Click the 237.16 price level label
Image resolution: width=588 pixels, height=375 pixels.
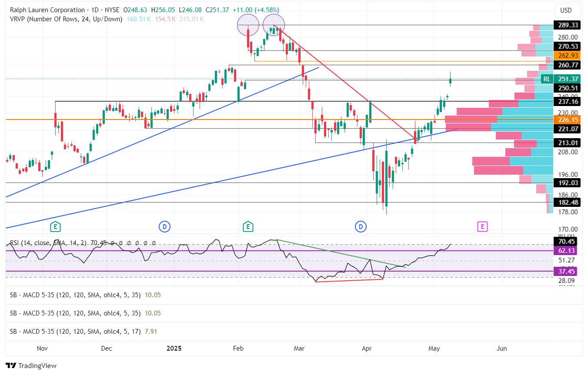click(x=566, y=101)
